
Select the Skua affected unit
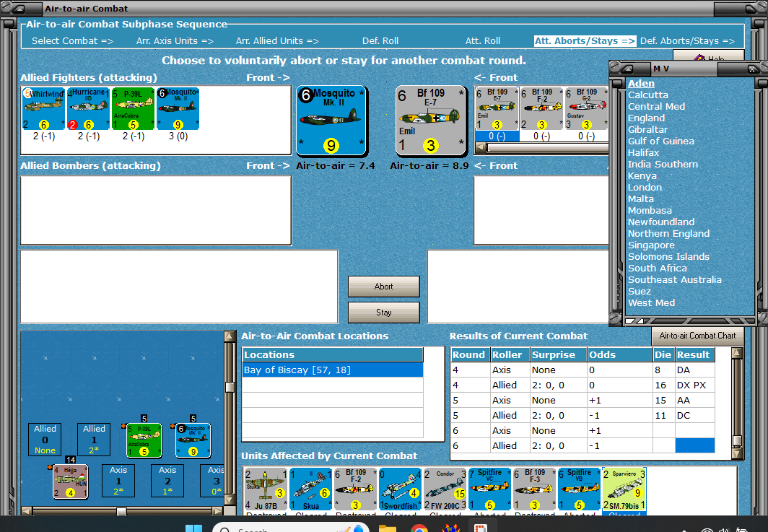pos(310,489)
